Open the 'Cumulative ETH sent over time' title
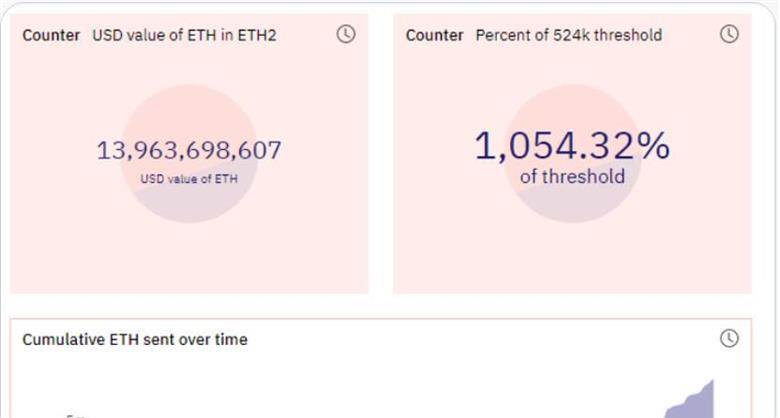The height and width of the screenshot is (418, 780). pyautogui.click(x=135, y=339)
